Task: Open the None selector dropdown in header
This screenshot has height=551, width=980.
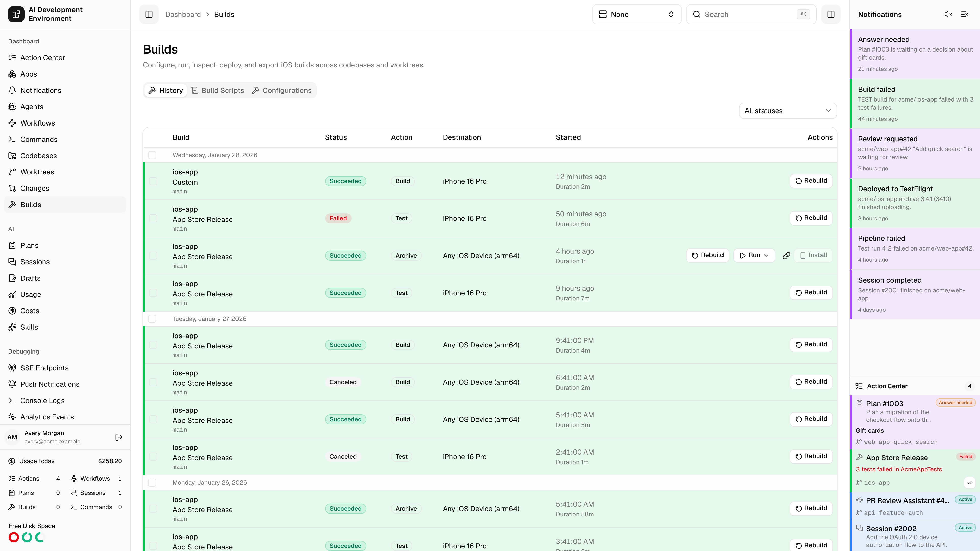Action: pos(636,15)
